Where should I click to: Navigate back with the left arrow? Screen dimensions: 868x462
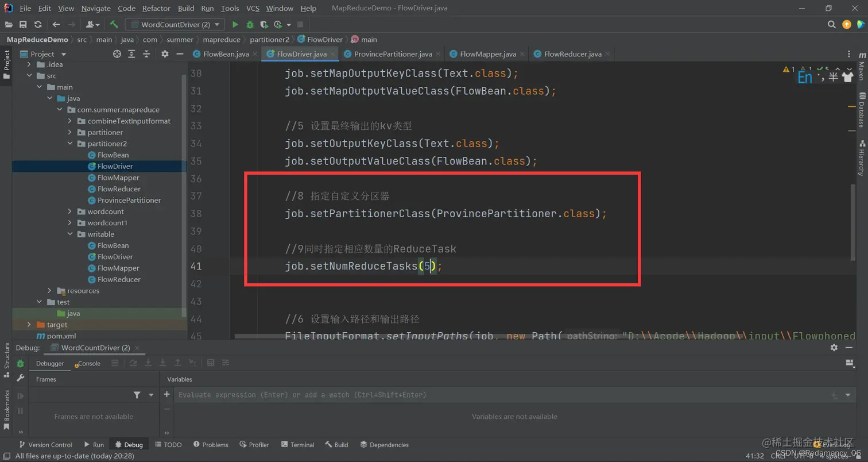(x=56, y=24)
